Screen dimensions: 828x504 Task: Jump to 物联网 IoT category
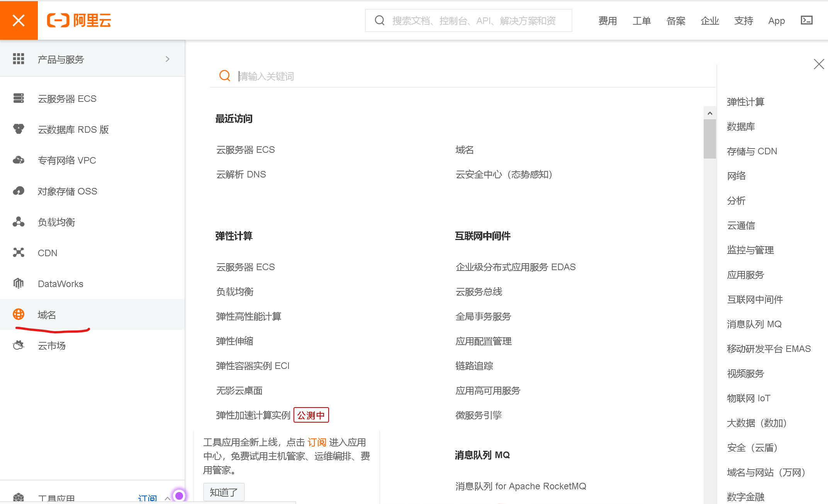[x=748, y=398]
